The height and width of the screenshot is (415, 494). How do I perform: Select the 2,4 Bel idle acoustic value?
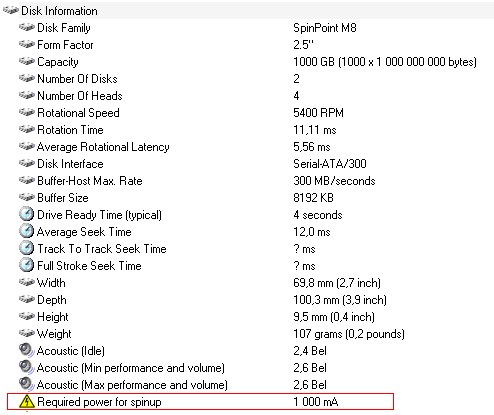coord(310,351)
